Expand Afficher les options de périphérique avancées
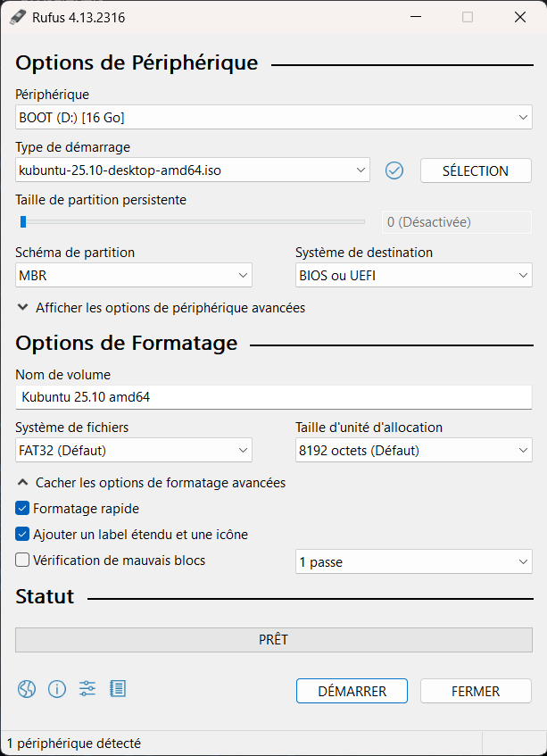547x756 pixels. point(161,308)
